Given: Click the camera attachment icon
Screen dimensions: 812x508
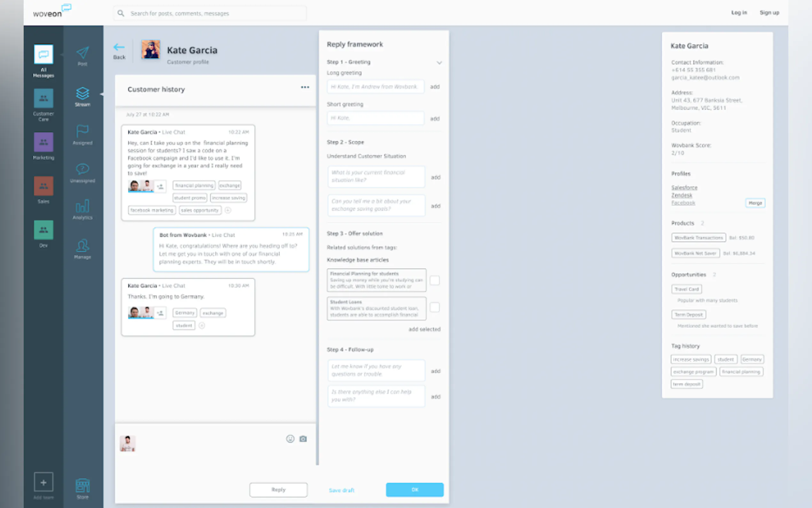Looking at the screenshot, I should click(x=303, y=439).
